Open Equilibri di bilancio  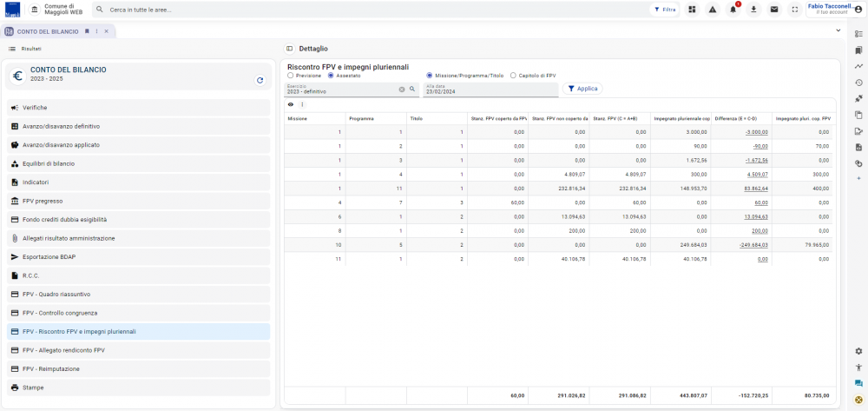(x=138, y=163)
